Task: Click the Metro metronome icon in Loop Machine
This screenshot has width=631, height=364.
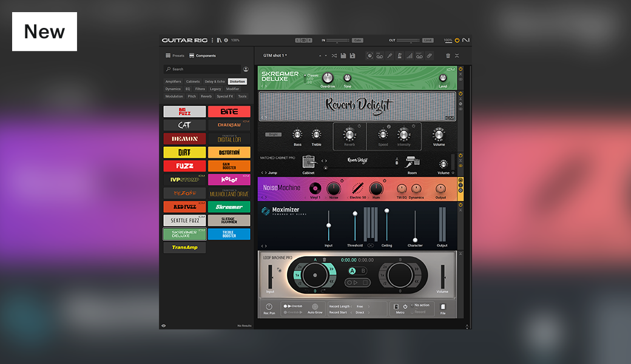Action: tap(396, 306)
